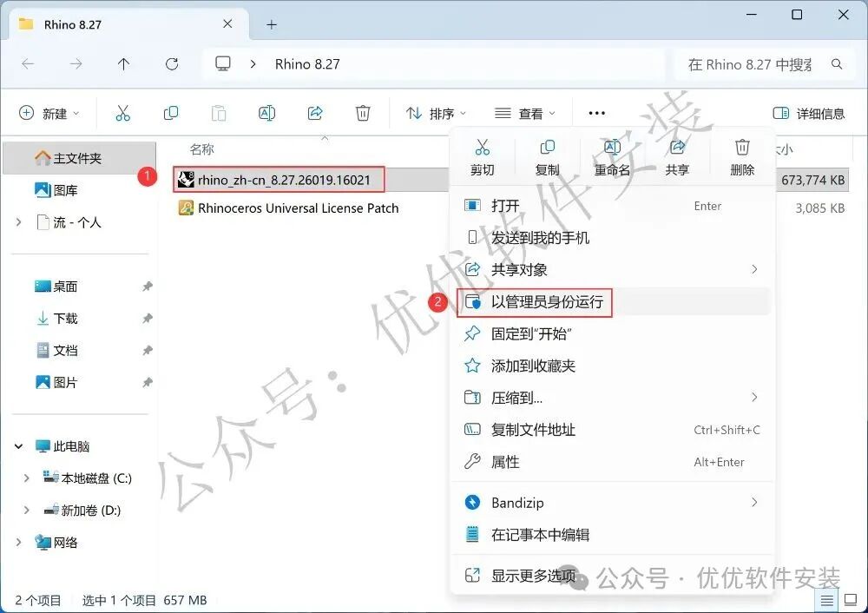Open the 查看 view dropdown

pos(524,114)
